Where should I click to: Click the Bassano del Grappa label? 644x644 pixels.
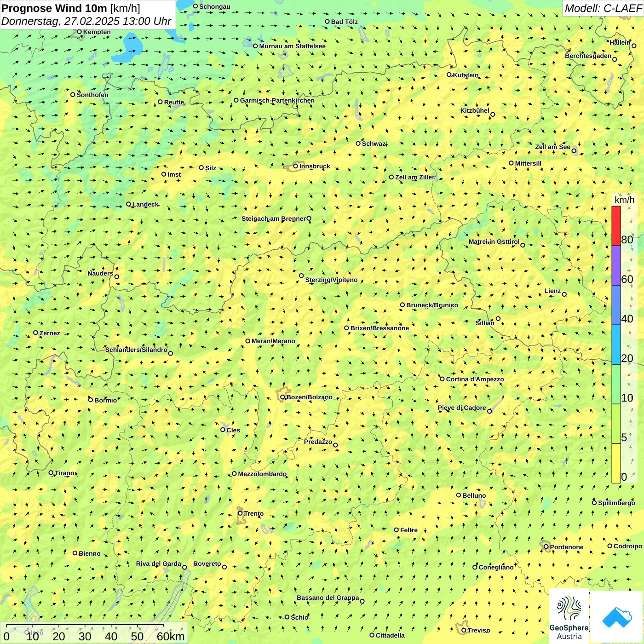point(328,598)
